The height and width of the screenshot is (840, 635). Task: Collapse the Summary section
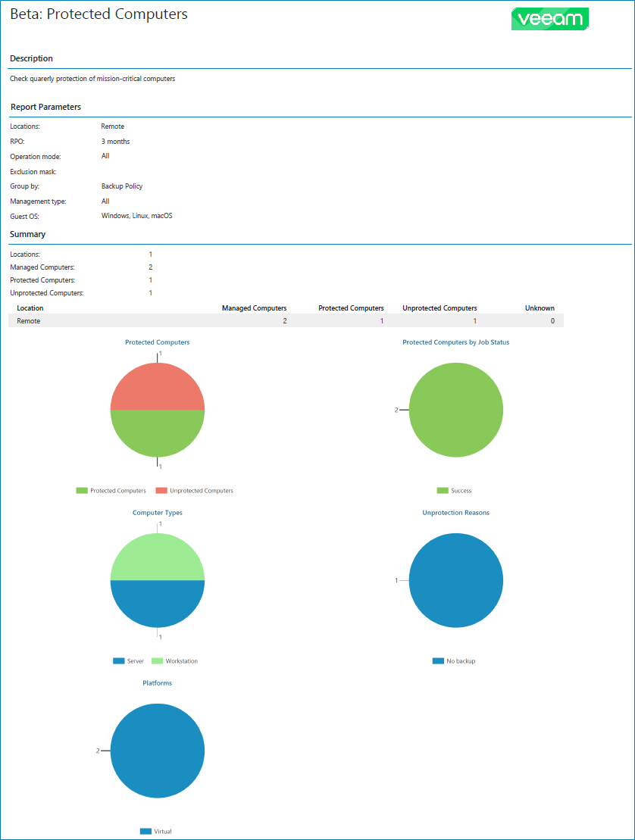point(28,234)
